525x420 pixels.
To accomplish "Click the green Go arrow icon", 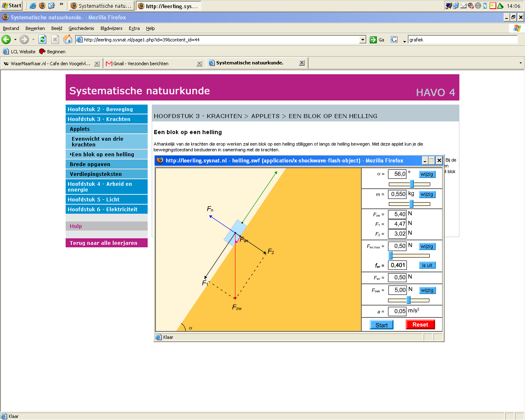I will point(373,40).
